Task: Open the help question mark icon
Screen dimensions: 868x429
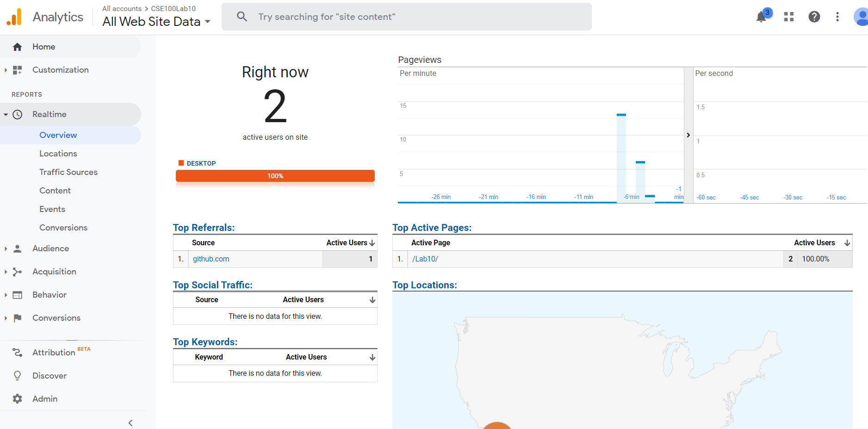Action: tap(814, 17)
